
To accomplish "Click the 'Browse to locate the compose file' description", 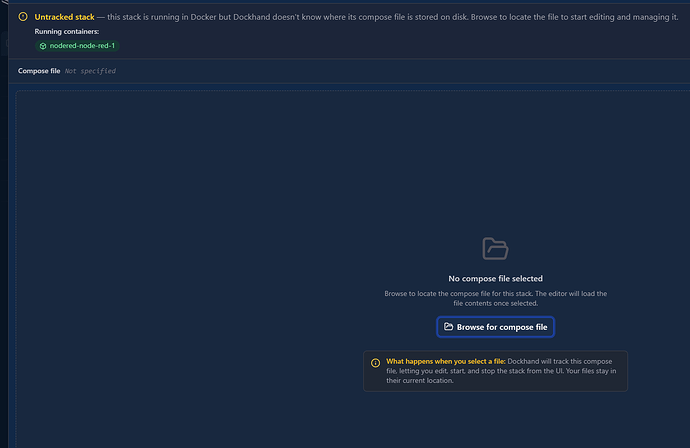I will click(x=495, y=293).
